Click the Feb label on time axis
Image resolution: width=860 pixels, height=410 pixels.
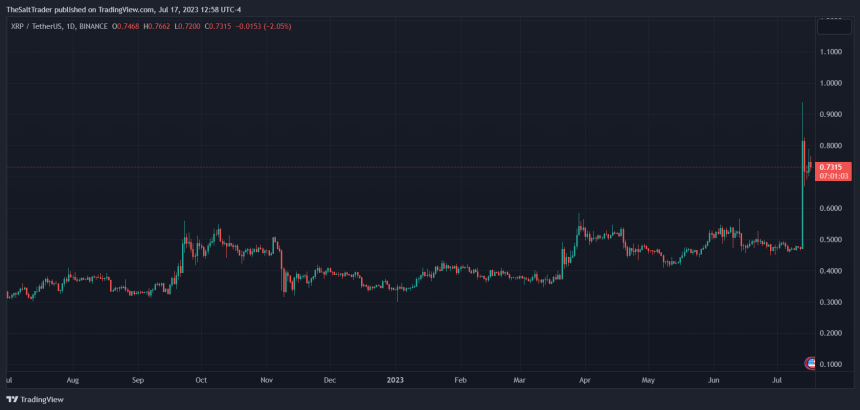click(x=460, y=379)
